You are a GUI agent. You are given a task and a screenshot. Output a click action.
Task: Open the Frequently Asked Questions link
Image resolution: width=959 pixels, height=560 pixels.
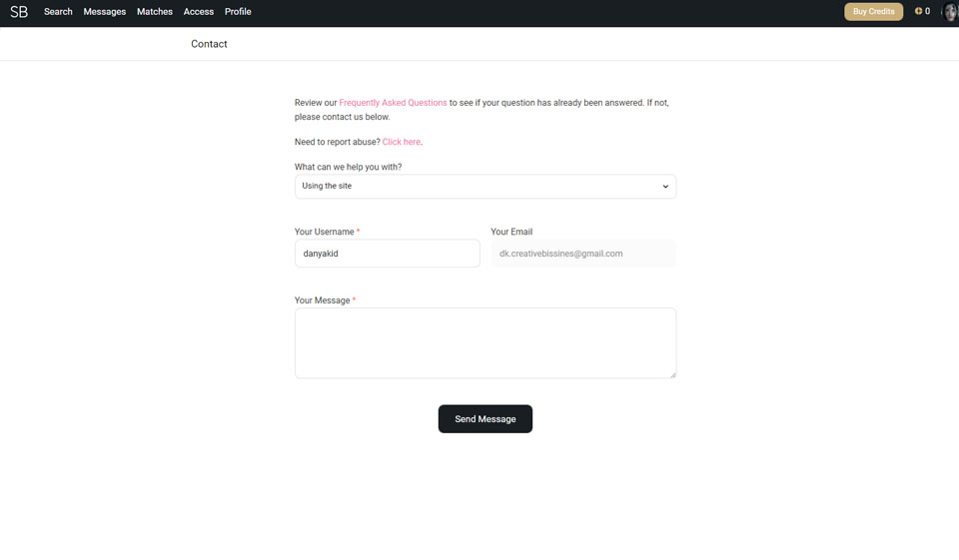point(393,103)
